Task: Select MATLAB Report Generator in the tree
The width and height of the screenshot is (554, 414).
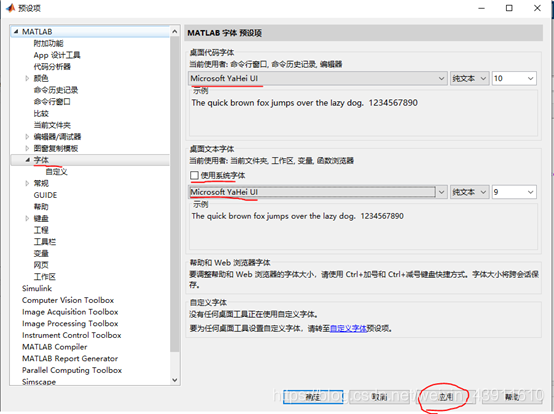Action: tap(70, 358)
